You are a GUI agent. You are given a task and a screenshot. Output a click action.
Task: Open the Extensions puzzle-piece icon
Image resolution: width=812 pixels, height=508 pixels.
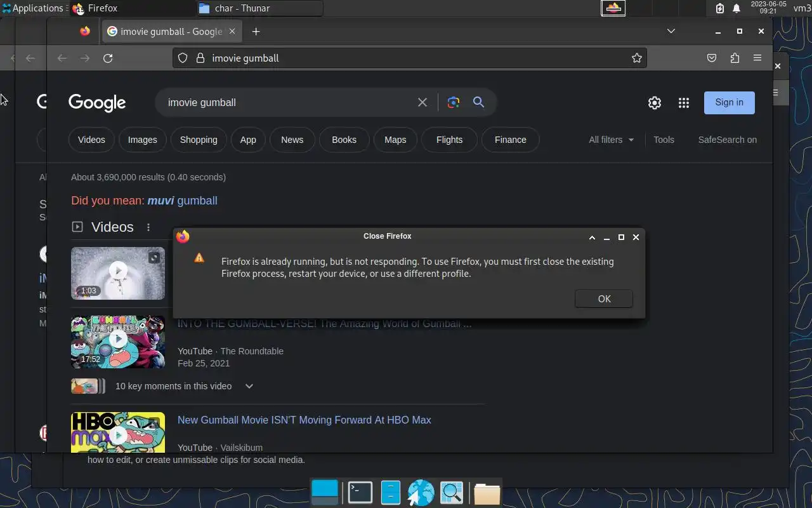(735, 58)
